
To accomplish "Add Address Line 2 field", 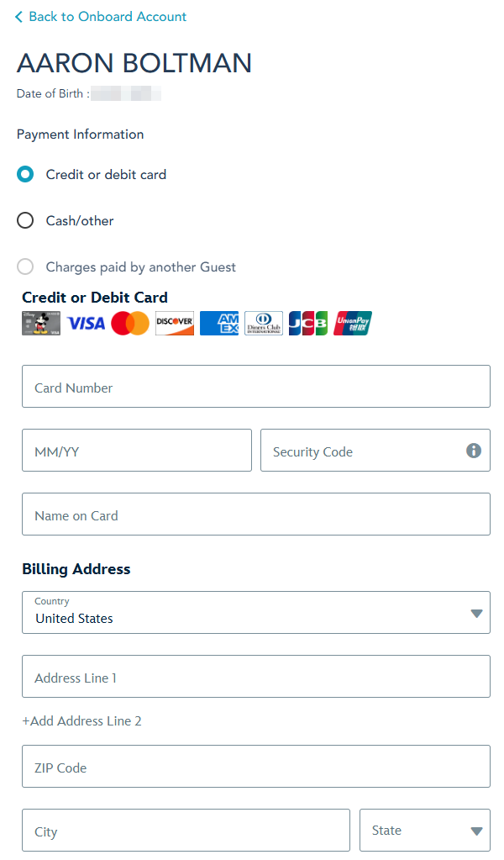I will (81, 721).
